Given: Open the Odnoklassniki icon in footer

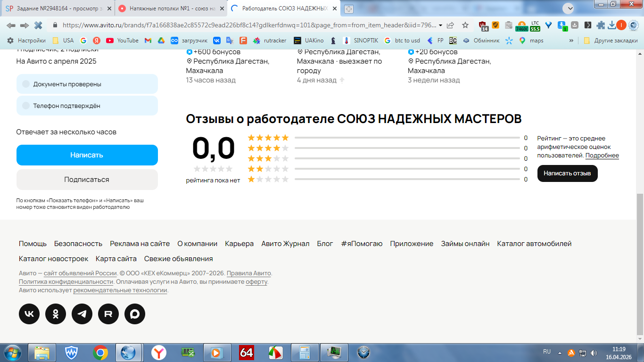Looking at the screenshot, I should coord(56,314).
